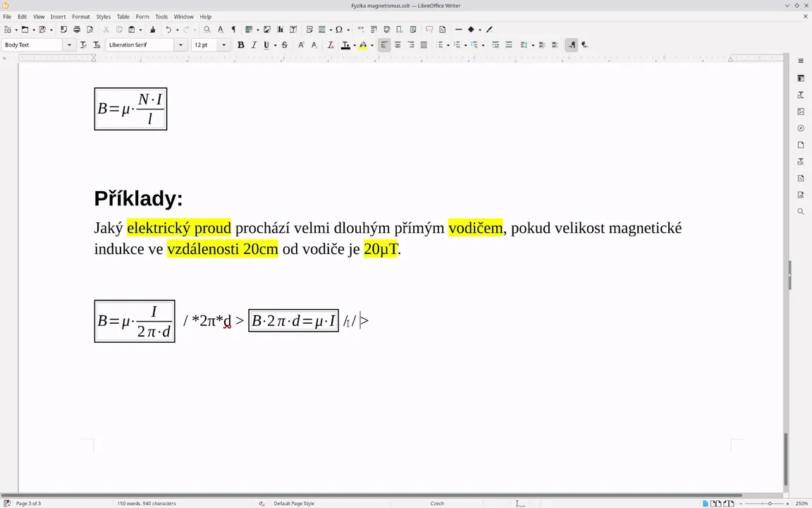
Task: Set paragraph alignment to center
Action: pos(398,45)
